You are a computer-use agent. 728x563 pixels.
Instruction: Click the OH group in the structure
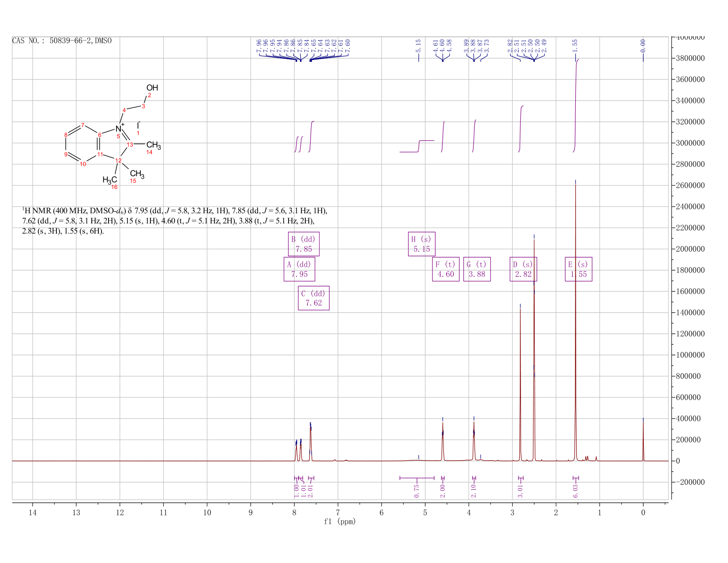tap(152, 88)
